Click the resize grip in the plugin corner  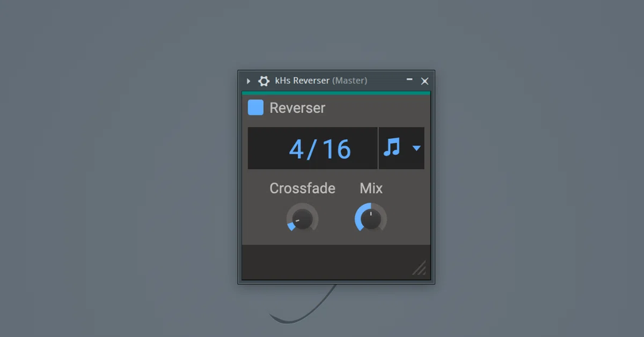(x=419, y=267)
